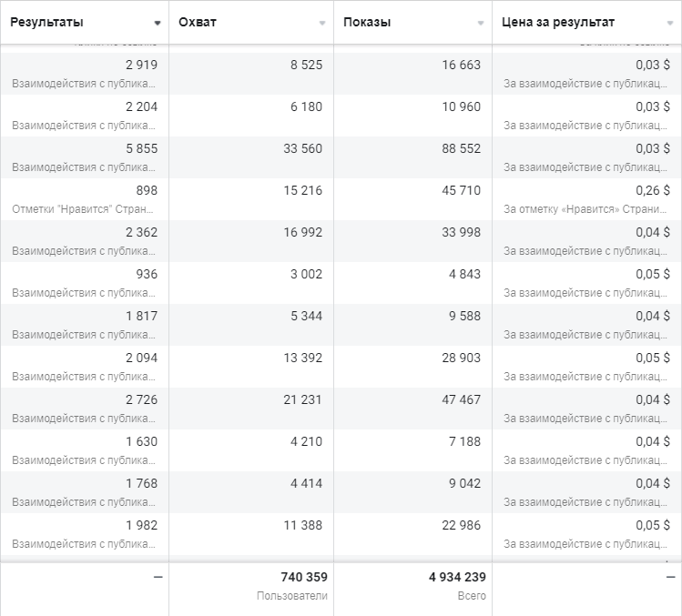Select the reach cell showing 21 231

pos(251,409)
